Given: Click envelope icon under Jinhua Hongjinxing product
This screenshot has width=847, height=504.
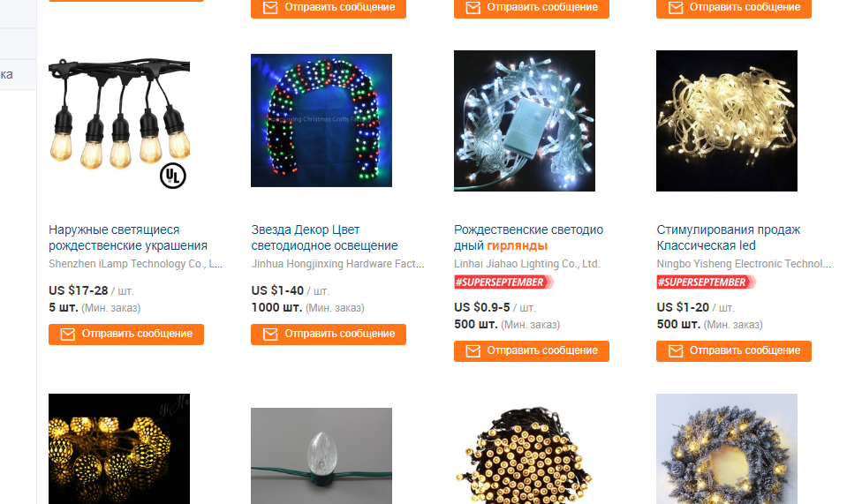Looking at the screenshot, I should 270,335.
